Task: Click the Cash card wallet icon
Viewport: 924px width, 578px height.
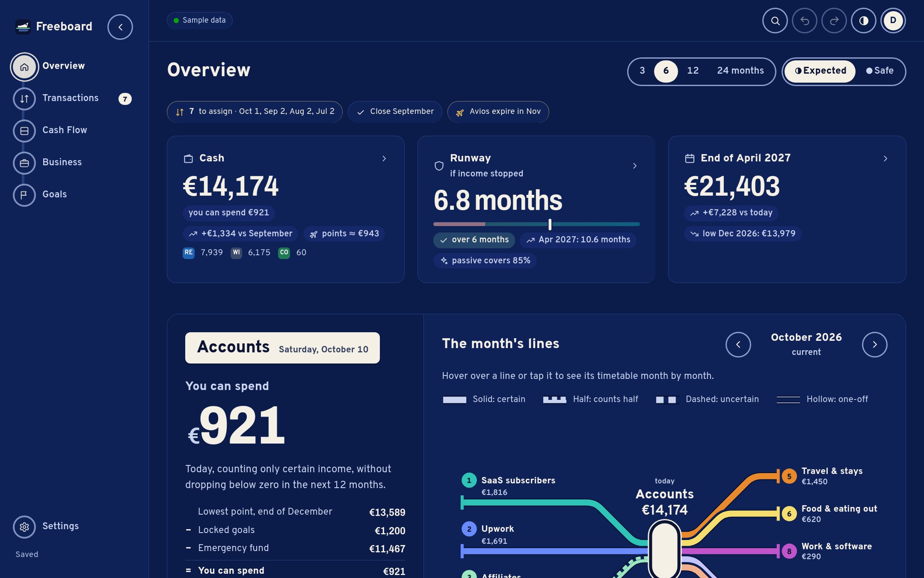Action: point(188,158)
